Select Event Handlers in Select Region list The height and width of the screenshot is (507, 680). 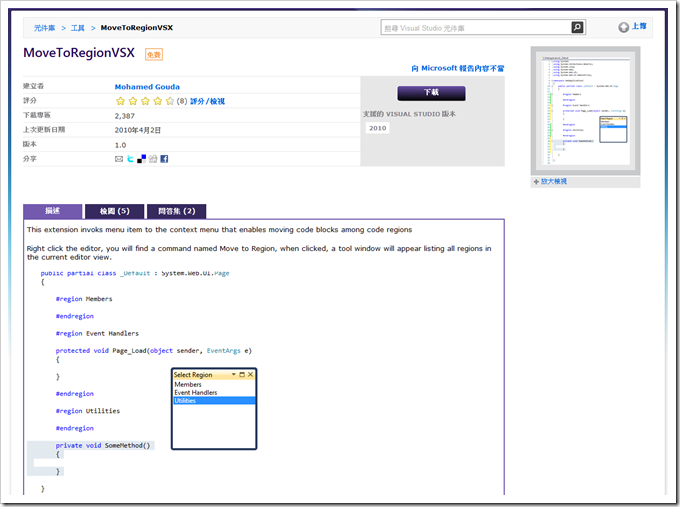[214, 393]
